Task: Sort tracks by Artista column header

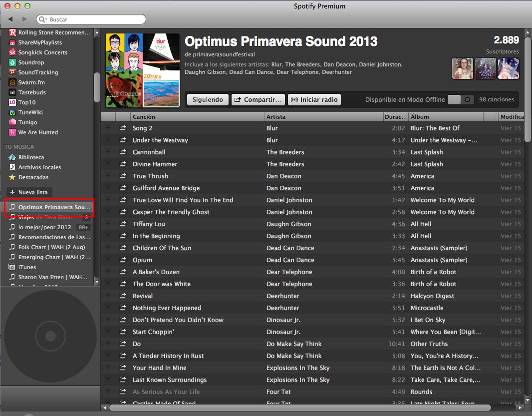Action: [x=276, y=117]
